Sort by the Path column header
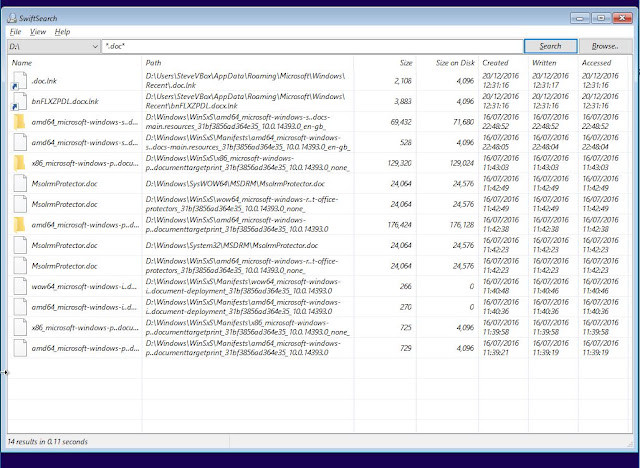This screenshot has height=468, width=640. pyautogui.click(x=153, y=63)
